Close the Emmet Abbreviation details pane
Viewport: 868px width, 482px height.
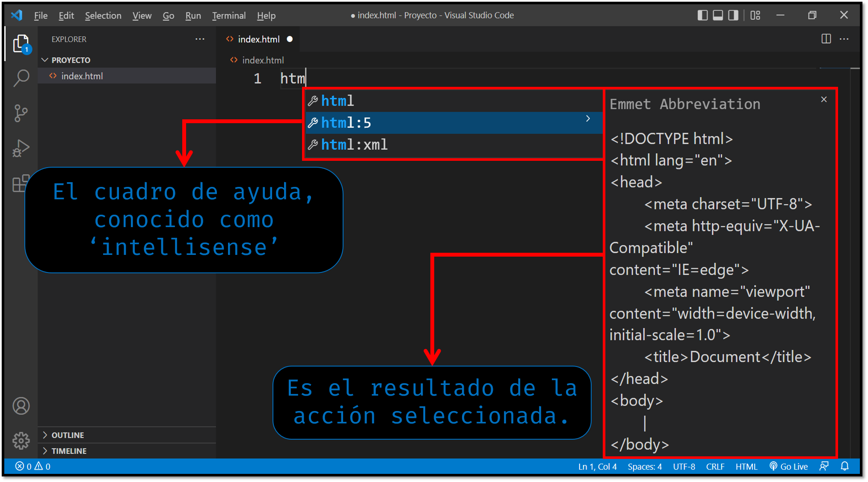click(824, 100)
